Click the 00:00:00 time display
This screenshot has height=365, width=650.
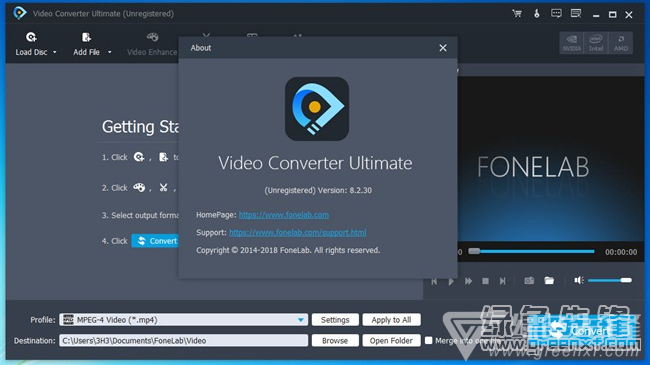(621, 252)
